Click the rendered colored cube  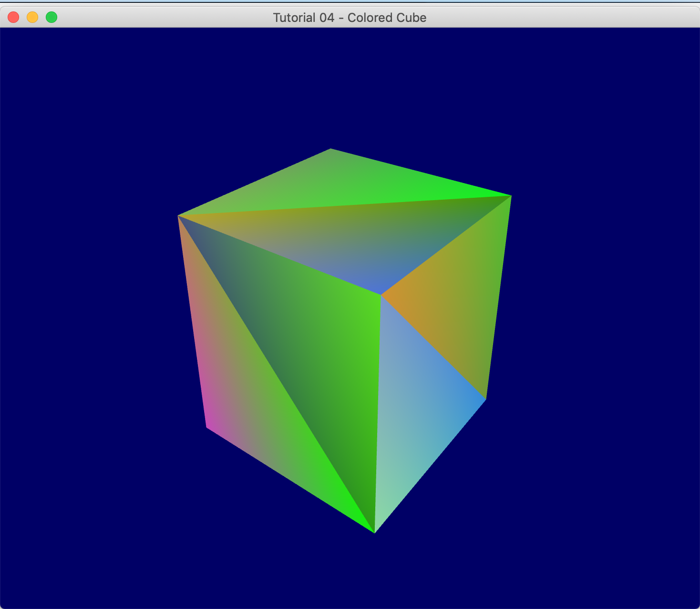[344, 341]
